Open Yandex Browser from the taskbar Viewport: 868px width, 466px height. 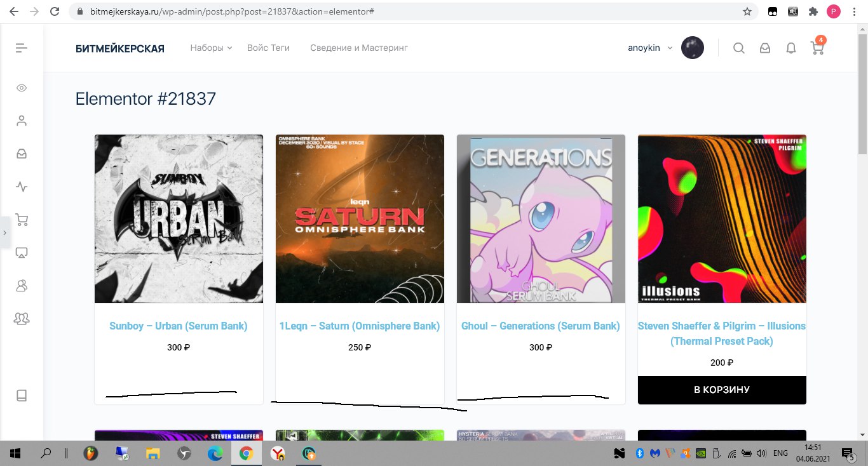coord(278,453)
